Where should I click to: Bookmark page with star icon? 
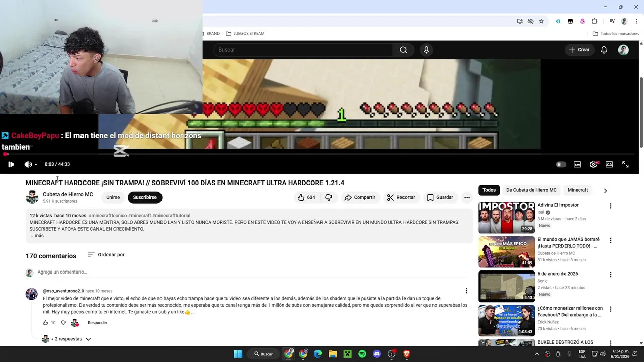(541, 21)
